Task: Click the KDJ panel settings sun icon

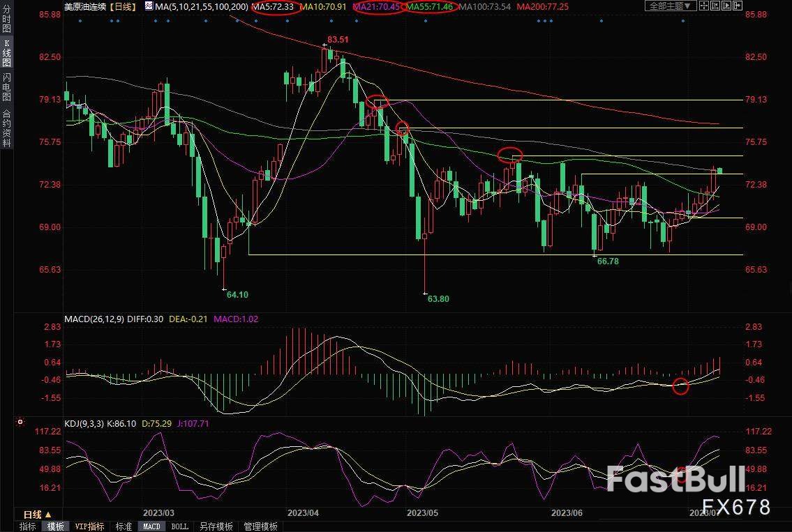Action: tap(20, 422)
